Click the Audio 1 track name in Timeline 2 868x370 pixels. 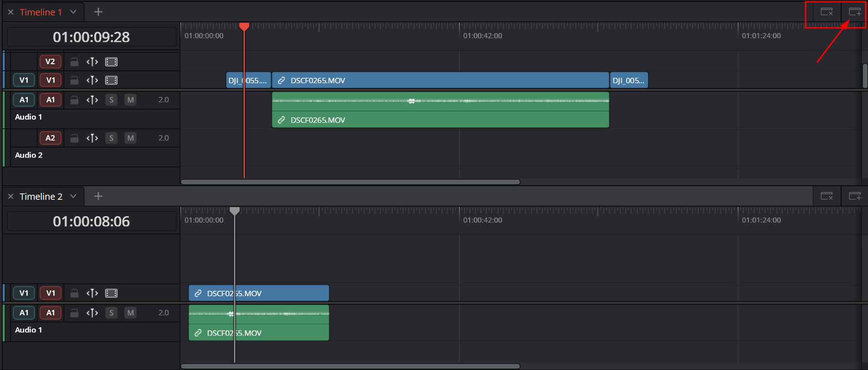click(28, 330)
